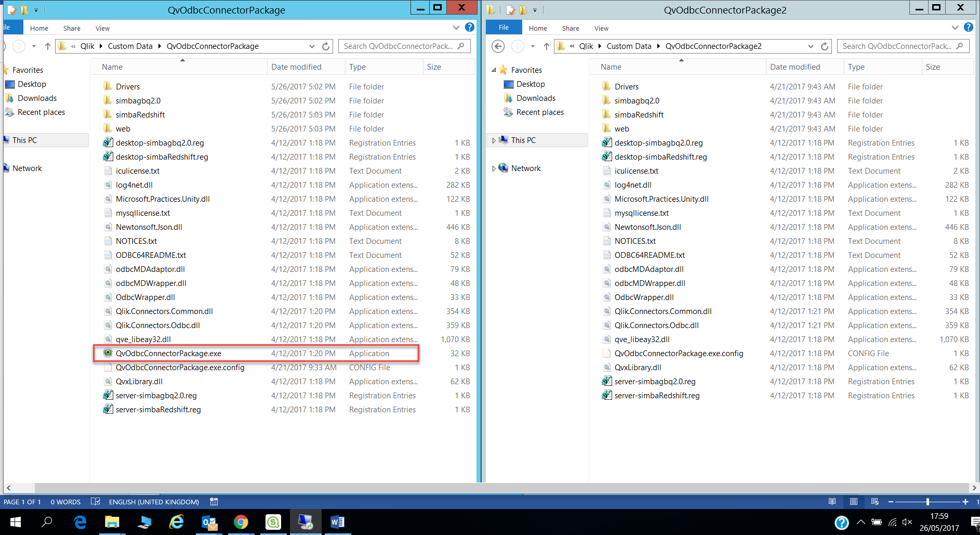Open Downloads in left navigation pane

pos(37,98)
